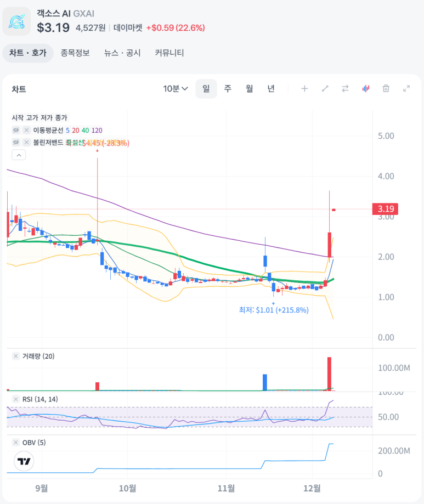Hide the Bollinger band eye icon
The image size is (424, 504).
16,142
